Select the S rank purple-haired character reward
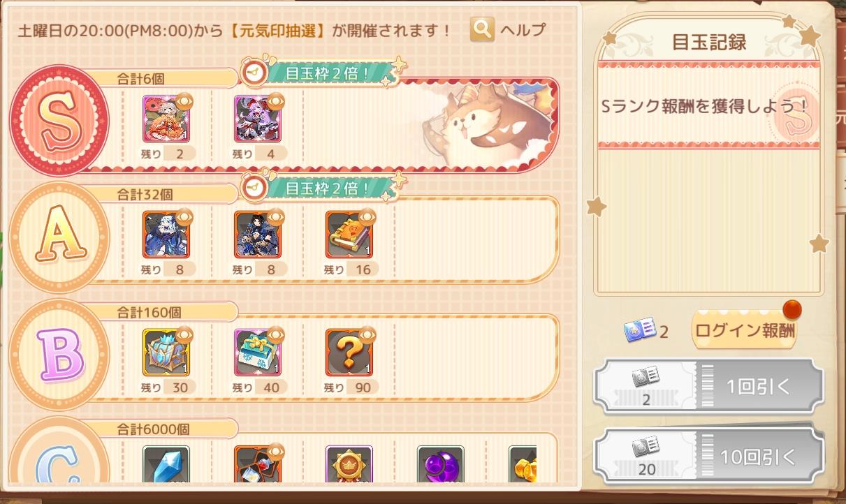The height and width of the screenshot is (504, 846). click(257, 118)
